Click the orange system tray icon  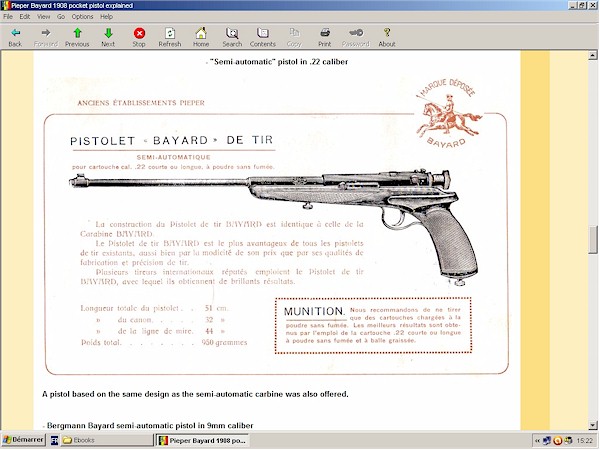tap(558, 441)
